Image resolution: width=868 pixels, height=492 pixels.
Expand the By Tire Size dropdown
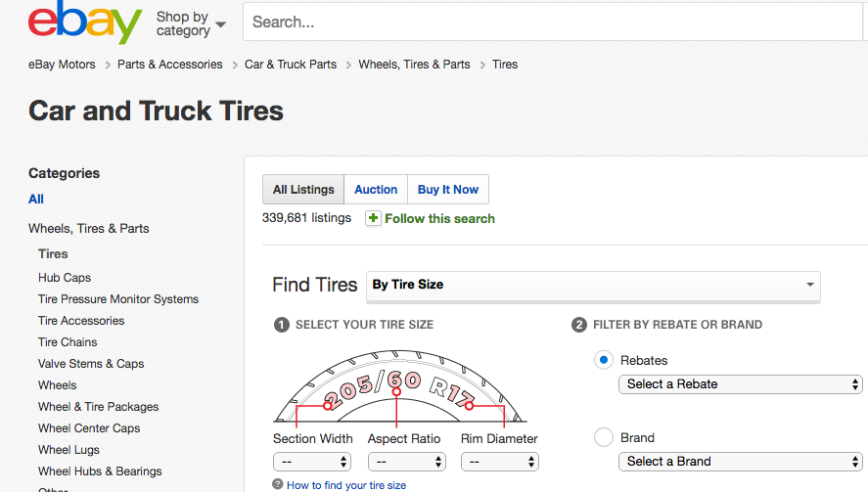[x=593, y=285]
